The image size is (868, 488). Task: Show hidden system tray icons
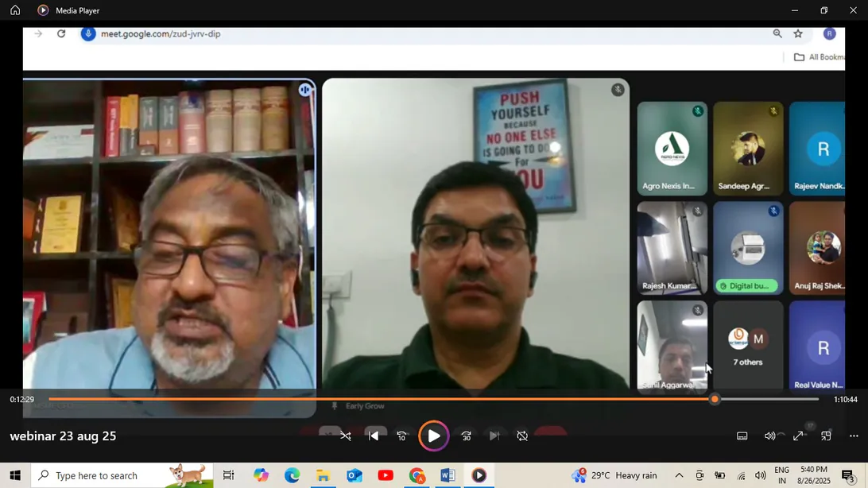pos(680,475)
